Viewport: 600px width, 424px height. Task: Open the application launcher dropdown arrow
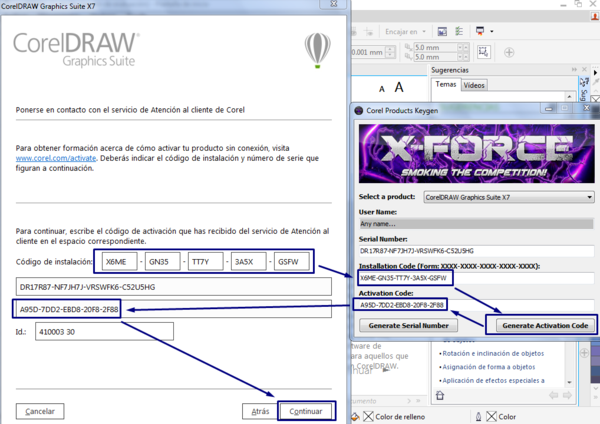(492, 31)
